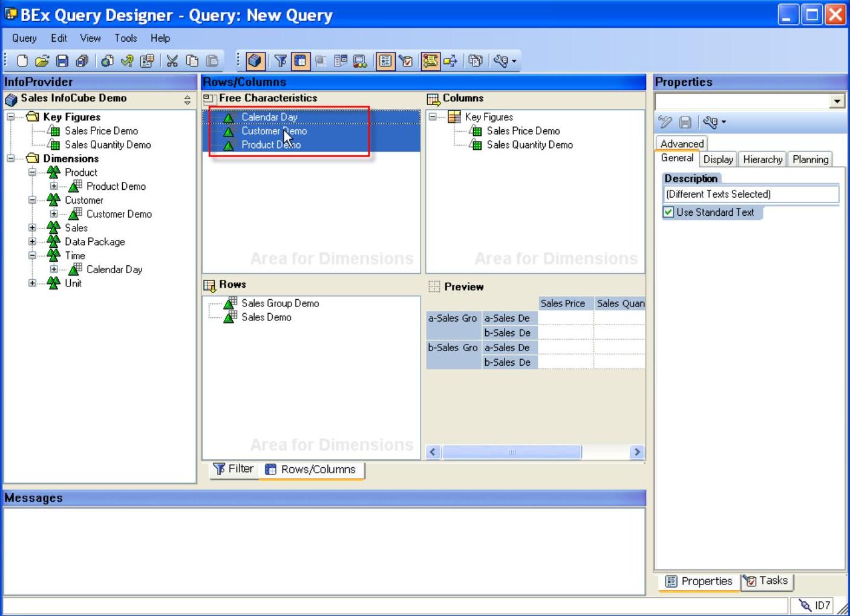
Task: Switch to the Tasks pane tab
Action: click(x=767, y=581)
